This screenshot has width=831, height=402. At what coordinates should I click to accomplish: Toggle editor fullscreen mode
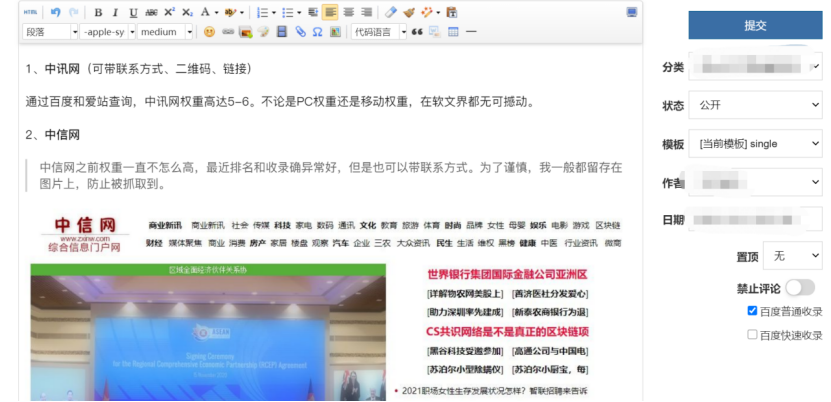pos(632,12)
